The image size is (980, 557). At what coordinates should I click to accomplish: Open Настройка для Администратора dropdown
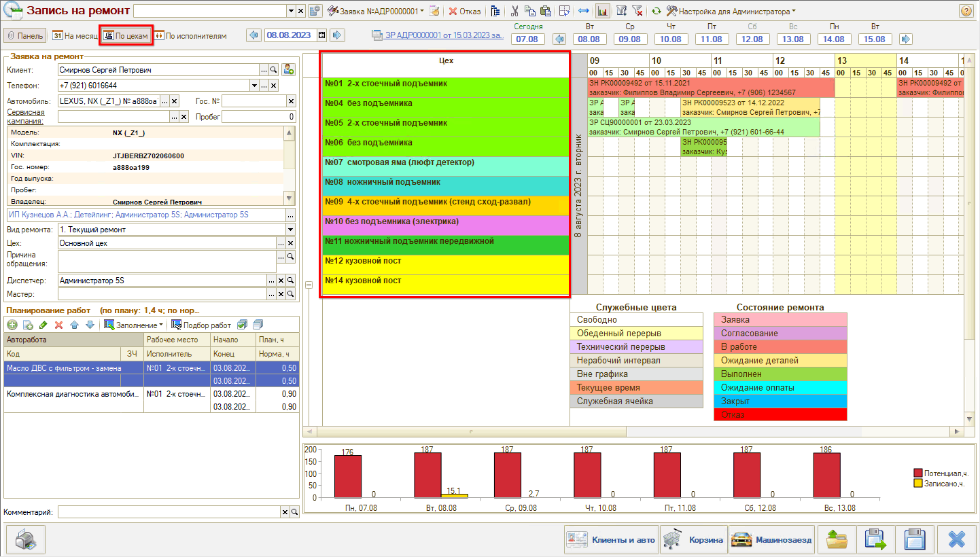tap(731, 11)
